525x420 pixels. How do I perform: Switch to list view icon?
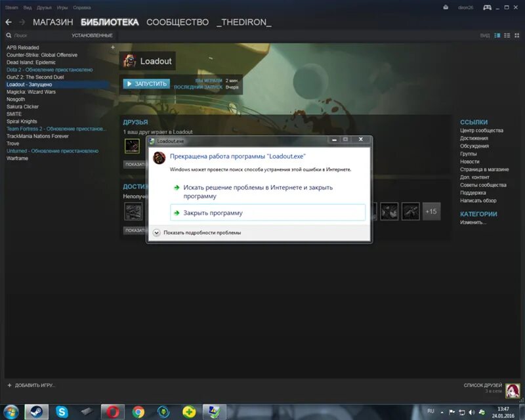pyautogui.click(x=507, y=35)
